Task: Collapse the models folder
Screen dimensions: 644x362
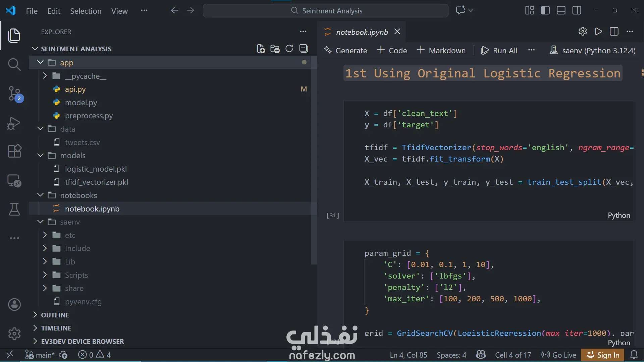Action: [x=40, y=156]
